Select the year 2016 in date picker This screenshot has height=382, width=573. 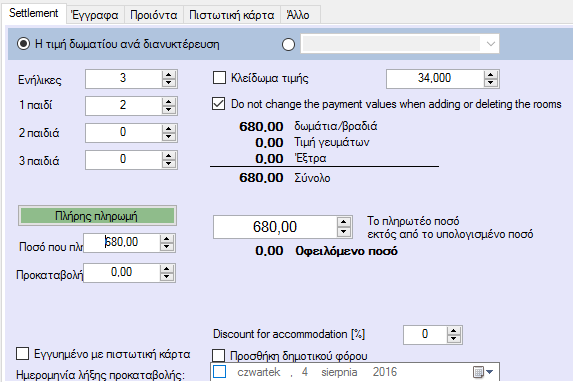(385, 372)
